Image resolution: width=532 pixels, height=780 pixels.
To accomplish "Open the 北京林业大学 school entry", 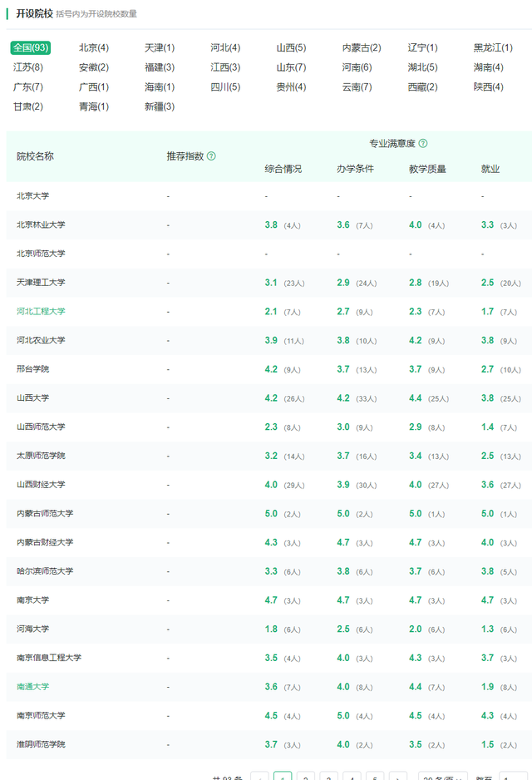I will (41, 225).
